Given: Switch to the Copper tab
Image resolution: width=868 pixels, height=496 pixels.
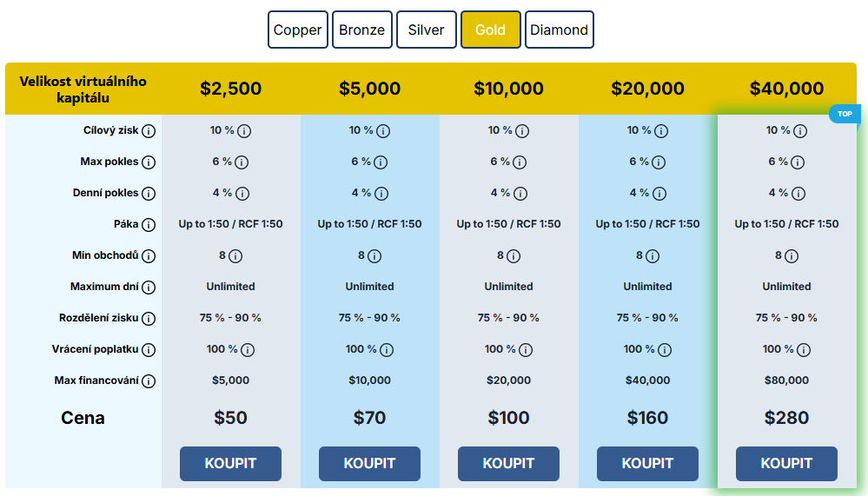Looking at the screenshot, I should [x=297, y=30].
